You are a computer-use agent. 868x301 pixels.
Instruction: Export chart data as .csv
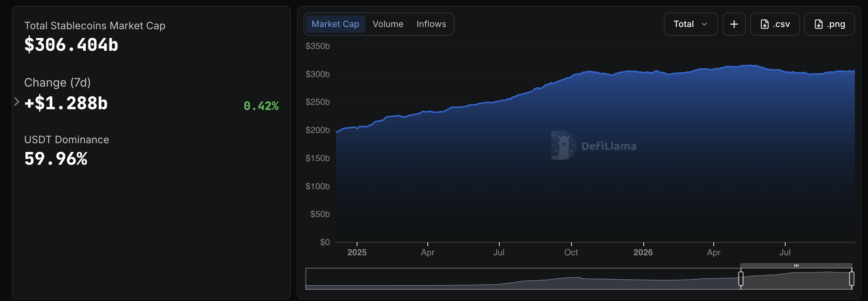[775, 24]
